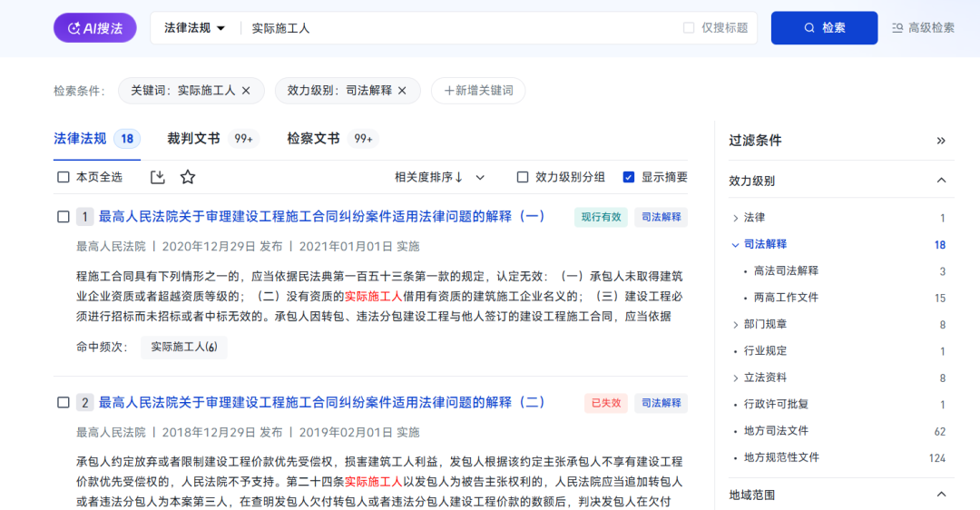Expand the 立法资料 filter node
The width and height of the screenshot is (980, 510).
[x=736, y=378]
